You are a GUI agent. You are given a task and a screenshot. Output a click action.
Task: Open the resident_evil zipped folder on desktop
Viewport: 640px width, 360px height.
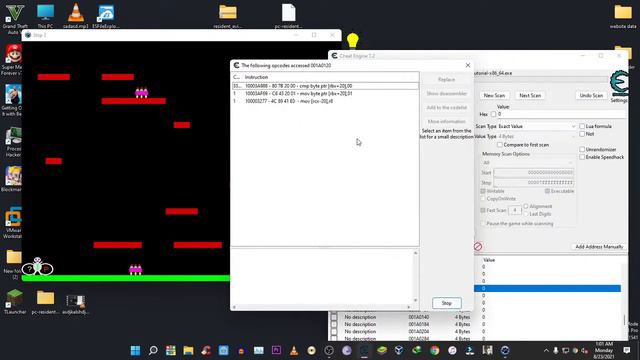tap(228, 16)
